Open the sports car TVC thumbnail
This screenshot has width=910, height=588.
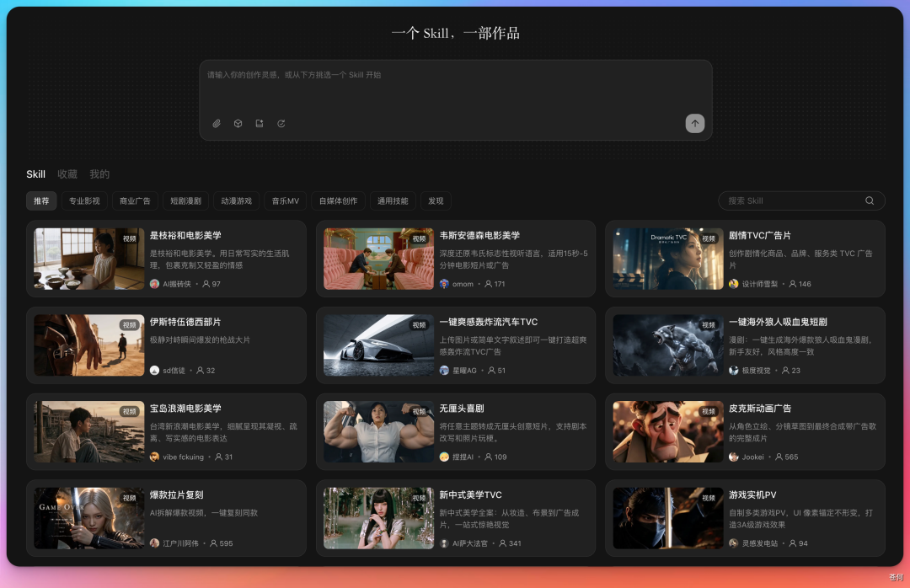tap(378, 345)
